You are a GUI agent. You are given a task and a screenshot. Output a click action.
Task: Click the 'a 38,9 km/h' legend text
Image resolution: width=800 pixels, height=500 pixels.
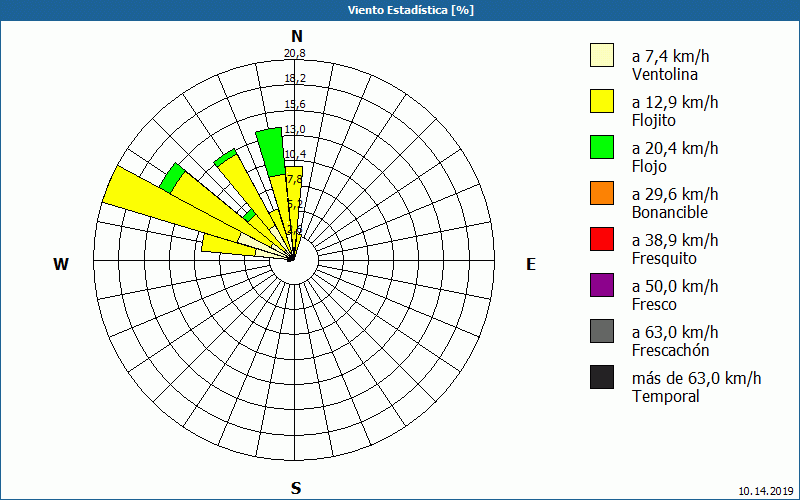coord(675,240)
